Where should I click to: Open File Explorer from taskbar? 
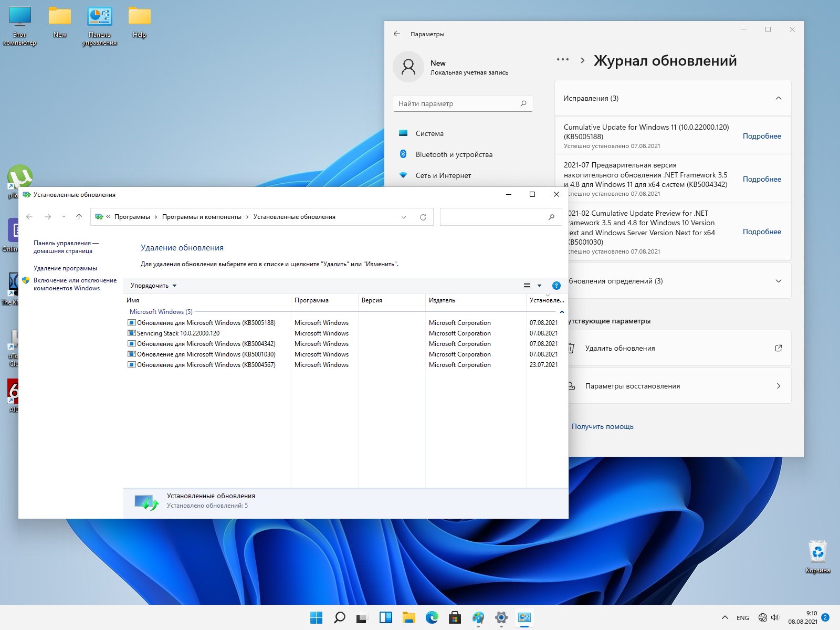point(409,617)
